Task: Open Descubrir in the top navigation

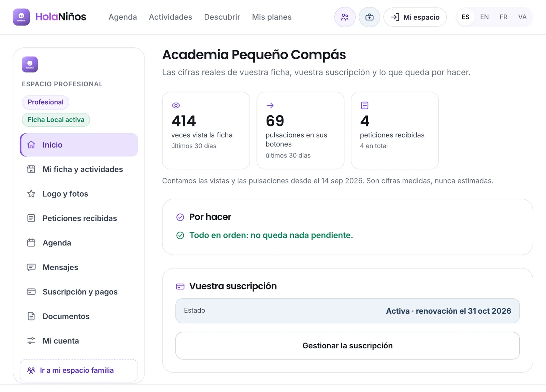Action: pyautogui.click(x=222, y=17)
